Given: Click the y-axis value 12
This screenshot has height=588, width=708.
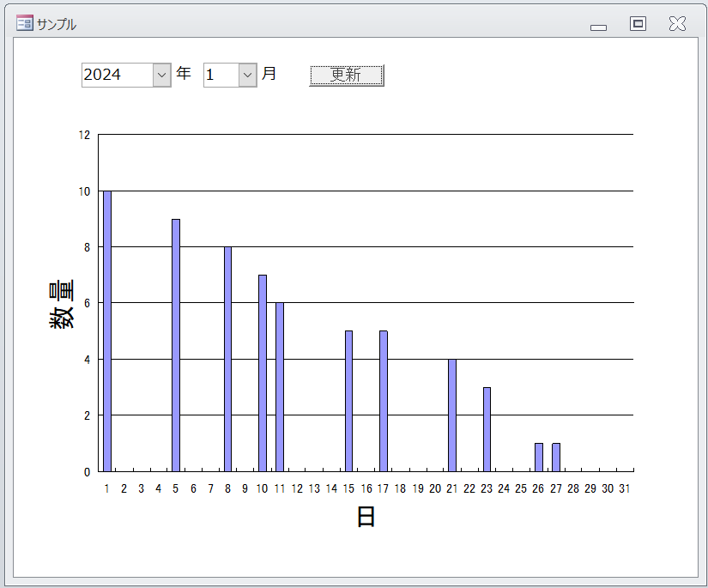Looking at the screenshot, I should (84, 135).
